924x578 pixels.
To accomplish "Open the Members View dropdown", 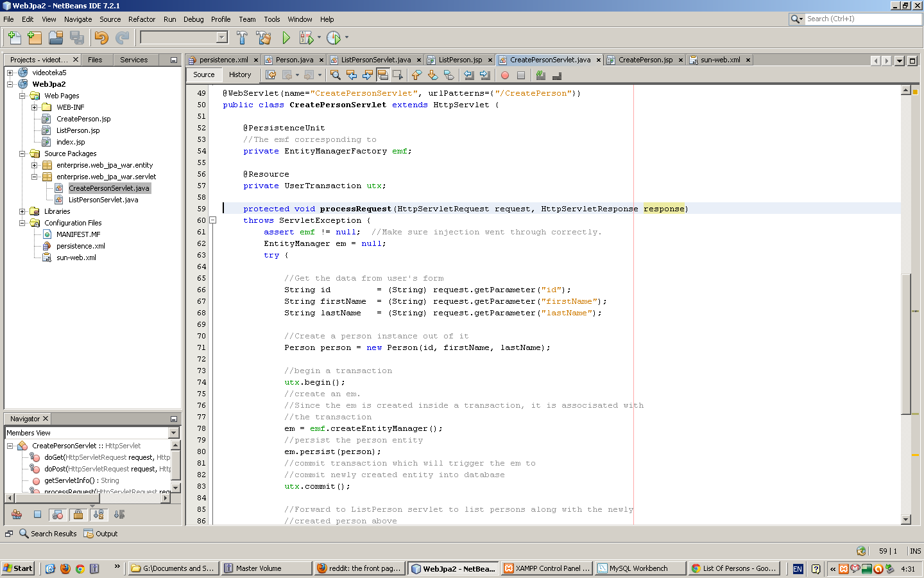I will click(173, 433).
